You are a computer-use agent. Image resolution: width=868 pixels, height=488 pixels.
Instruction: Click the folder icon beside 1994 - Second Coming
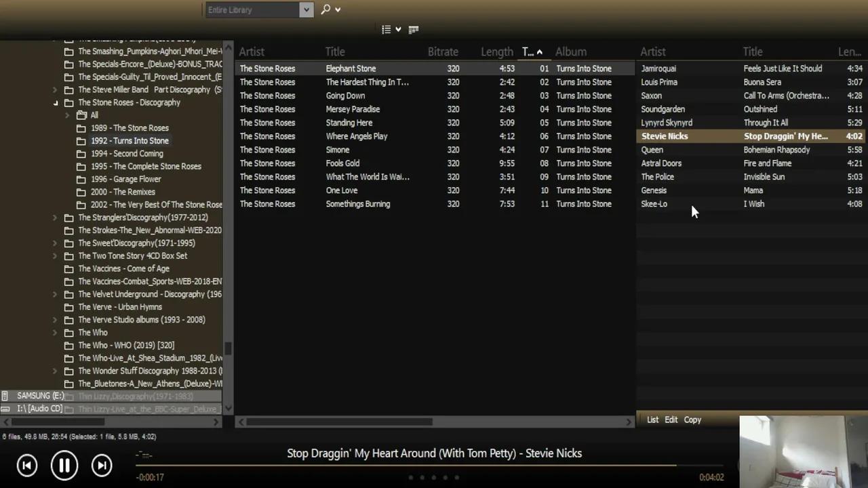[x=81, y=154]
